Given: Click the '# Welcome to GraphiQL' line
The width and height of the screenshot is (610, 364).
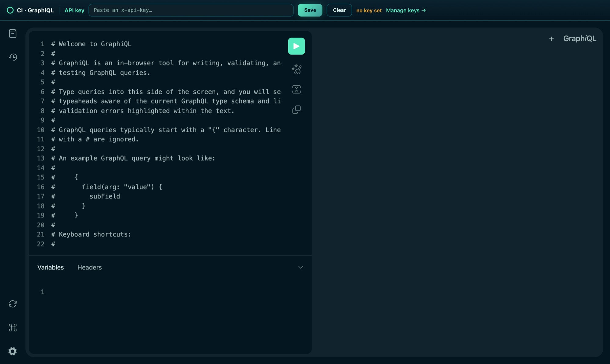Looking at the screenshot, I should tap(91, 44).
